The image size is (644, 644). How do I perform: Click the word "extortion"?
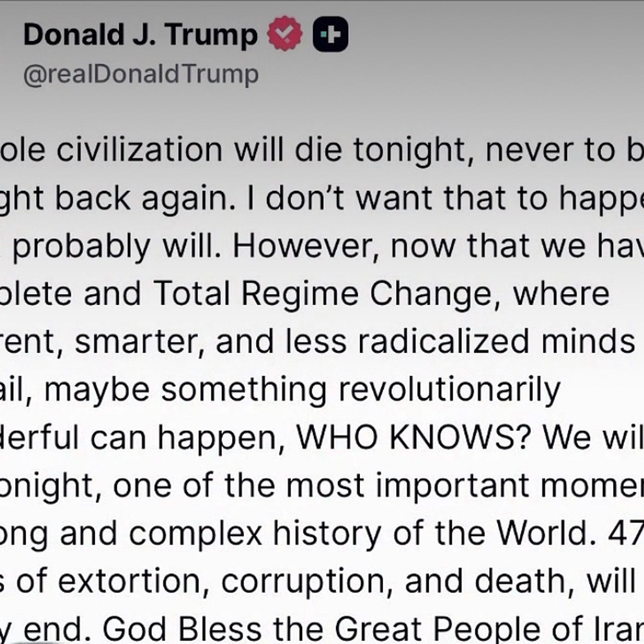coord(130,581)
